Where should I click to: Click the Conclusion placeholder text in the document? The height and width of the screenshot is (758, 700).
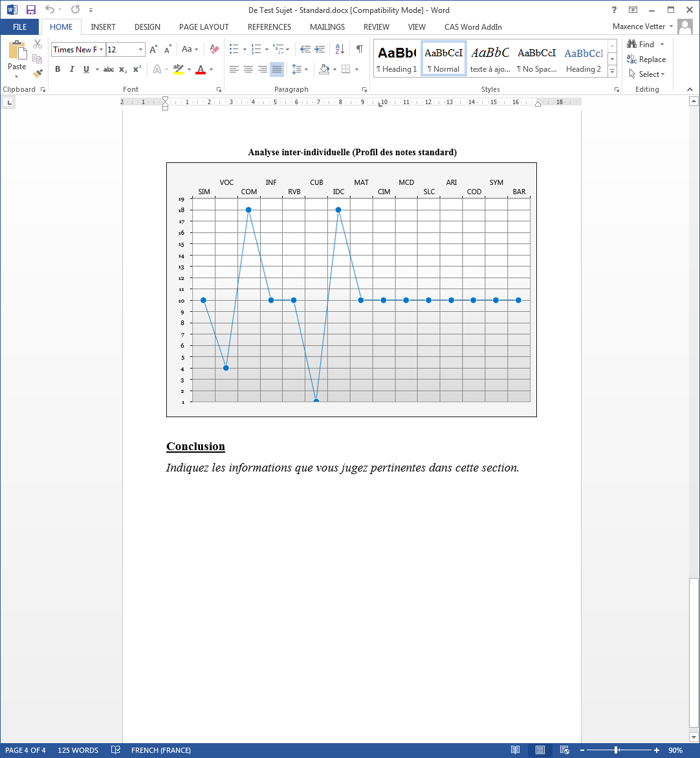(342, 468)
